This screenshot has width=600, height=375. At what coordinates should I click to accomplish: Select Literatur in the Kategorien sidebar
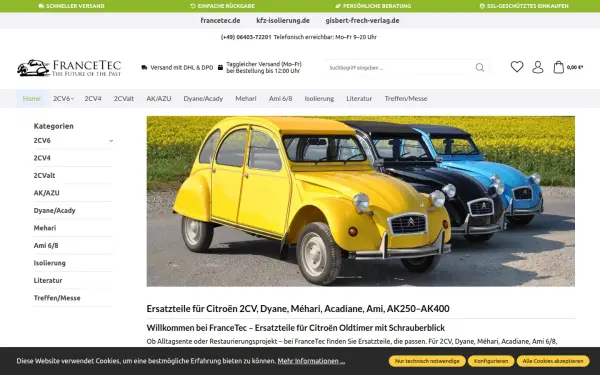[48, 280]
